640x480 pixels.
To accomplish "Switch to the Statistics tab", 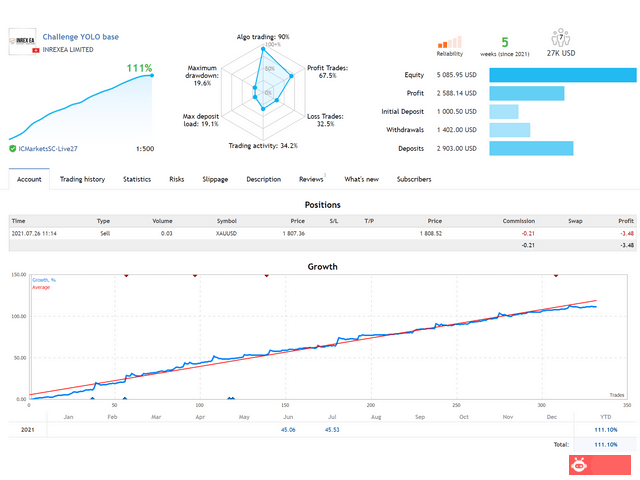I will tap(137, 179).
